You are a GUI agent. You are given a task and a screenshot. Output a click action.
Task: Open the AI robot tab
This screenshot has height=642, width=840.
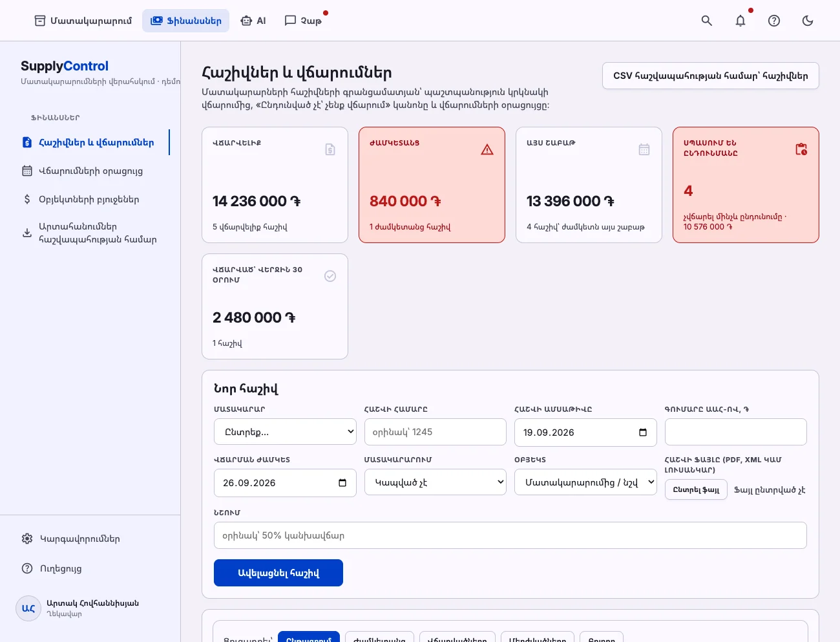(253, 21)
